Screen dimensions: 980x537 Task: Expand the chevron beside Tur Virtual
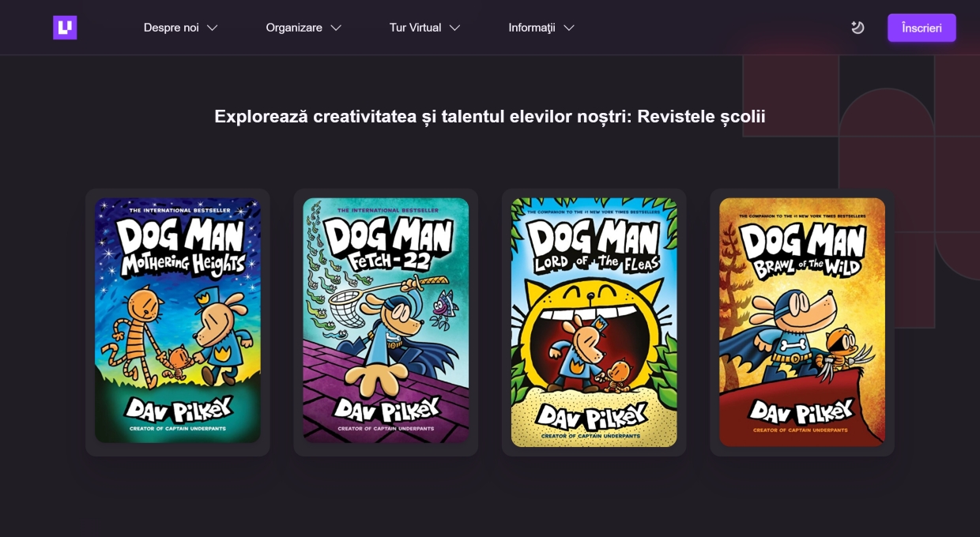coord(454,28)
